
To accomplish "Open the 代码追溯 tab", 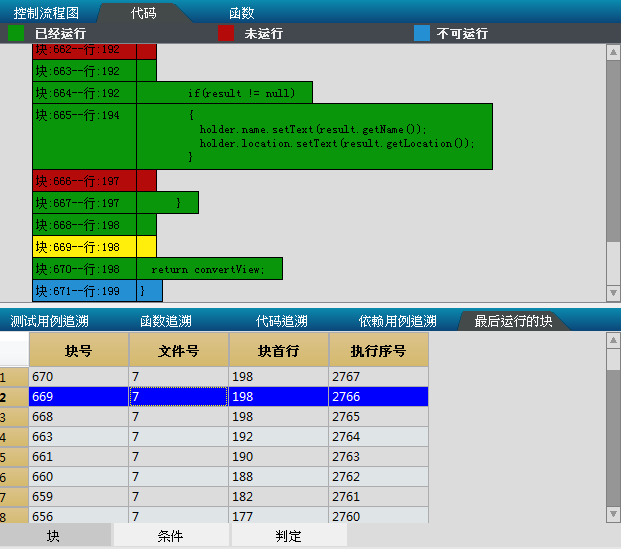I will tap(282, 321).
